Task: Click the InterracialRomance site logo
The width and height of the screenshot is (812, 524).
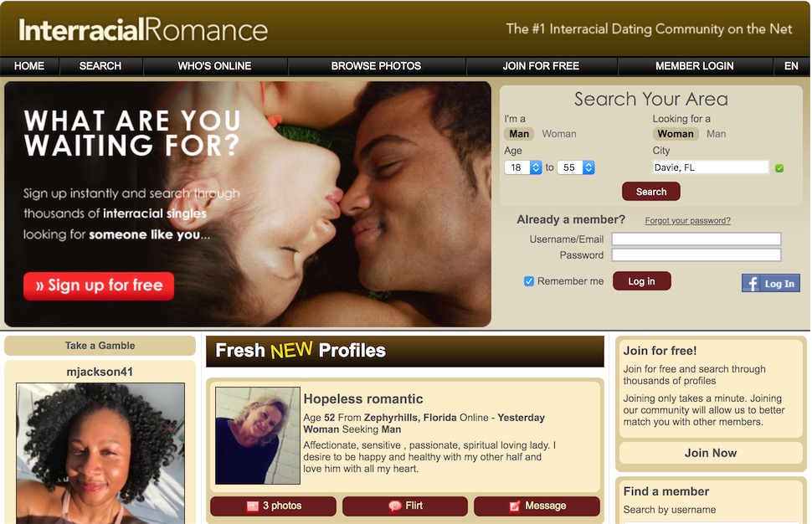Action: [x=143, y=29]
